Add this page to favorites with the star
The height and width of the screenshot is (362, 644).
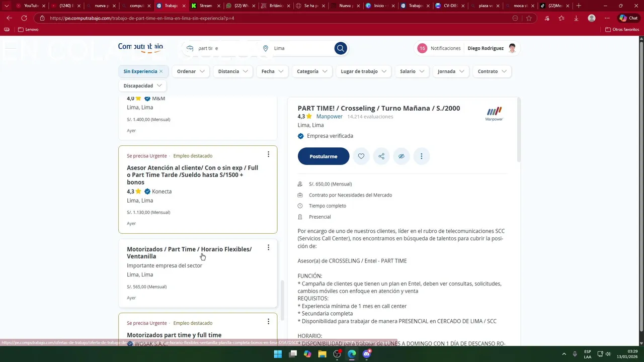529,18
